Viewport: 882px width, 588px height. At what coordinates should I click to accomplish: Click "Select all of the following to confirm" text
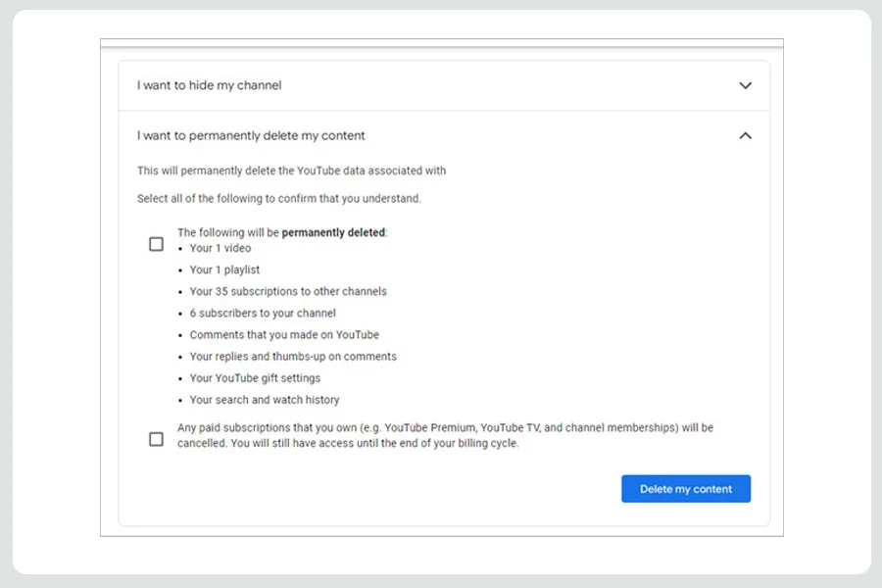click(279, 199)
